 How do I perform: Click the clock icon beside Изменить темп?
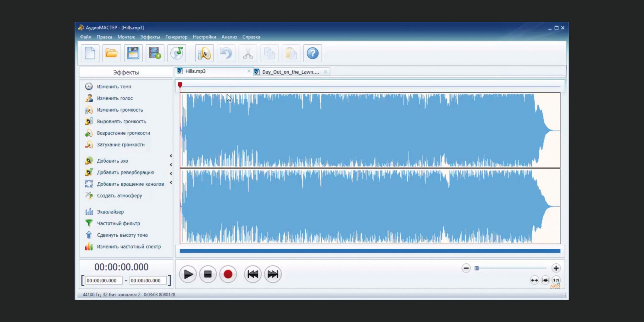click(89, 86)
